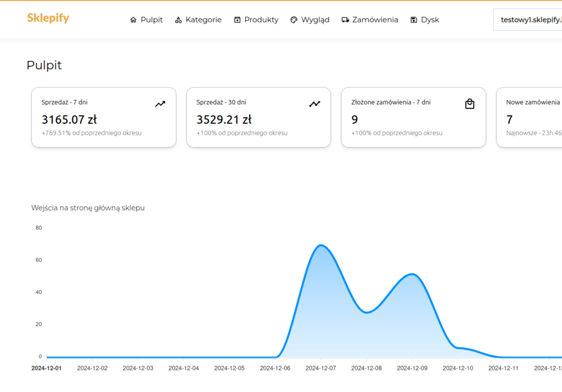Open the Złożone zamówienia - 7 dni card

pyautogui.click(x=413, y=117)
